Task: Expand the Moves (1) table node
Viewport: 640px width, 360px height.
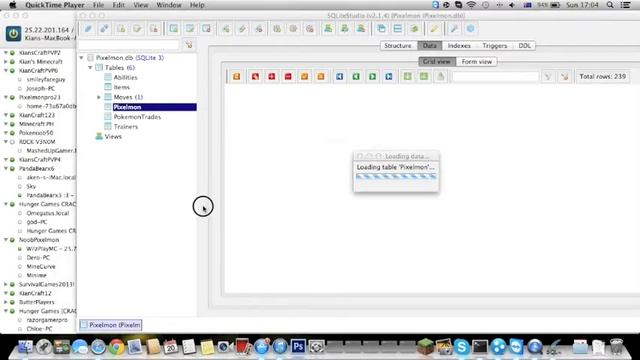Action: (98, 97)
